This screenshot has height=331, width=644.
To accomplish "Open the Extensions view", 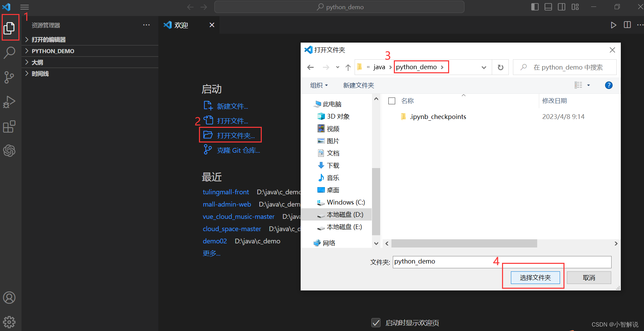I will click(x=10, y=126).
